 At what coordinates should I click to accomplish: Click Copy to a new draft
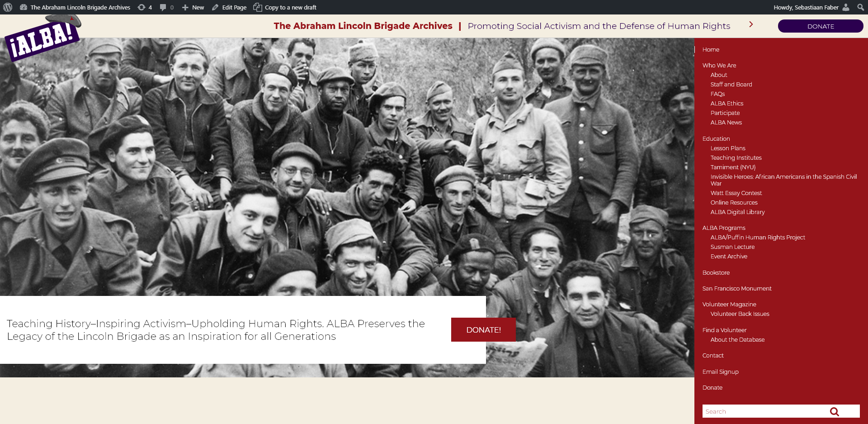coord(285,7)
